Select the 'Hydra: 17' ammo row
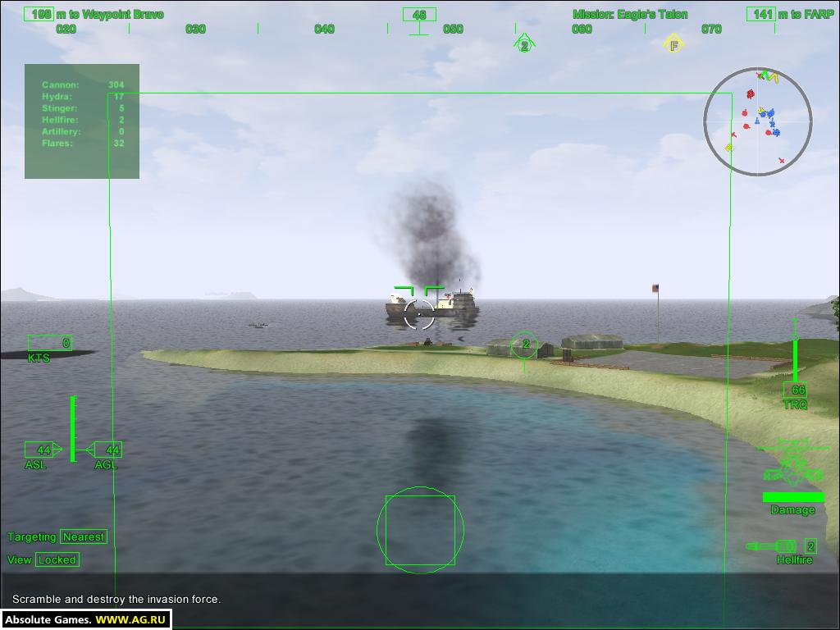840x630 pixels. (x=83, y=97)
